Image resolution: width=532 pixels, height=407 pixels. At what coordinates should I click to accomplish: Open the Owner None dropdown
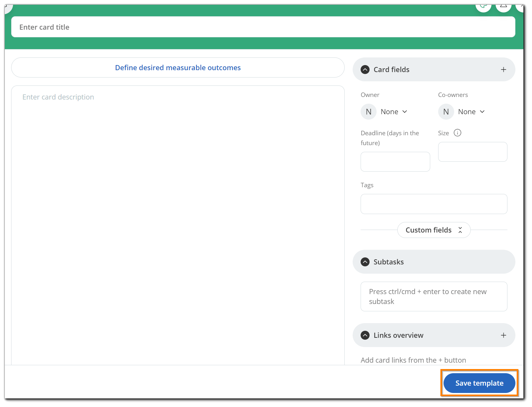(x=394, y=111)
